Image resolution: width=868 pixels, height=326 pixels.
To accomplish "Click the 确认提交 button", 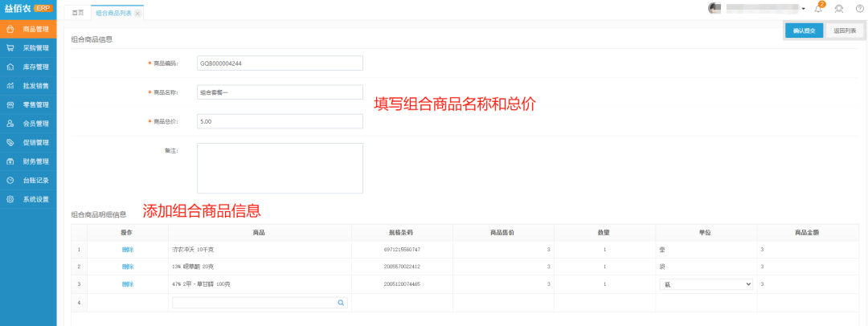I will click(804, 31).
